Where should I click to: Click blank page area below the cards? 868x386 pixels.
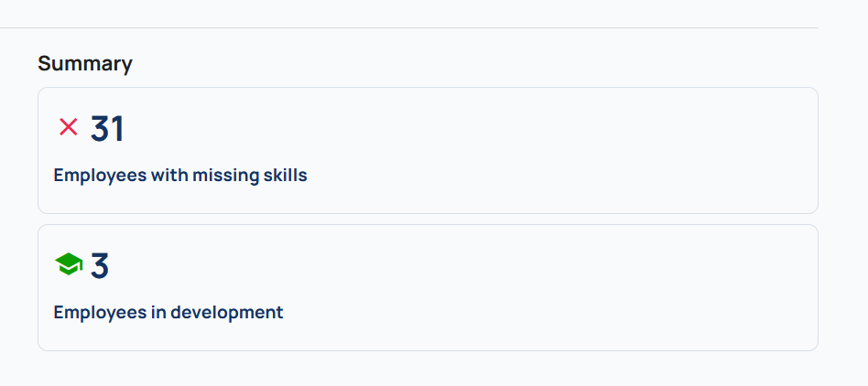pyautogui.click(x=428, y=370)
